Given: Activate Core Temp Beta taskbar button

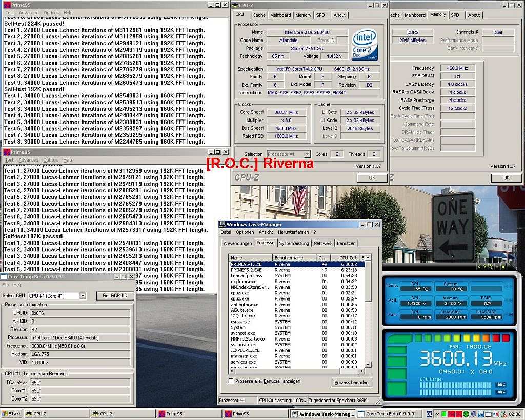Looking at the screenshot, I should coord(389,414).
